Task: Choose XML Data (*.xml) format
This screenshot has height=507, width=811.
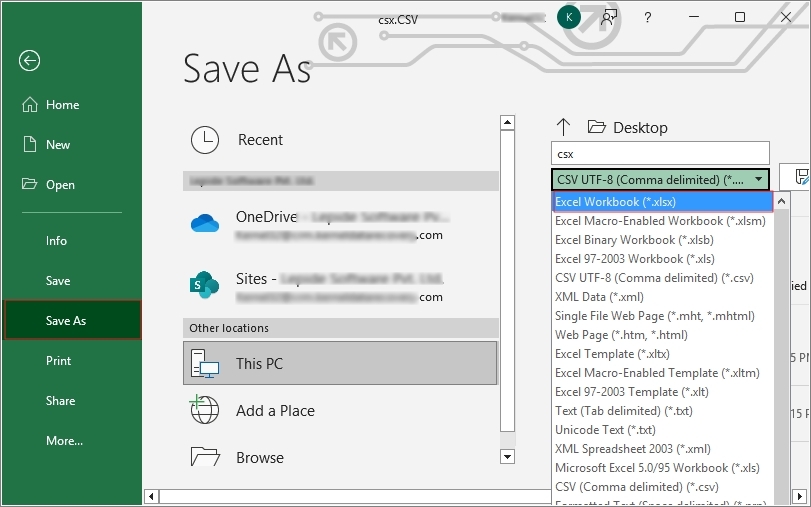Action: tap(663, 297)
